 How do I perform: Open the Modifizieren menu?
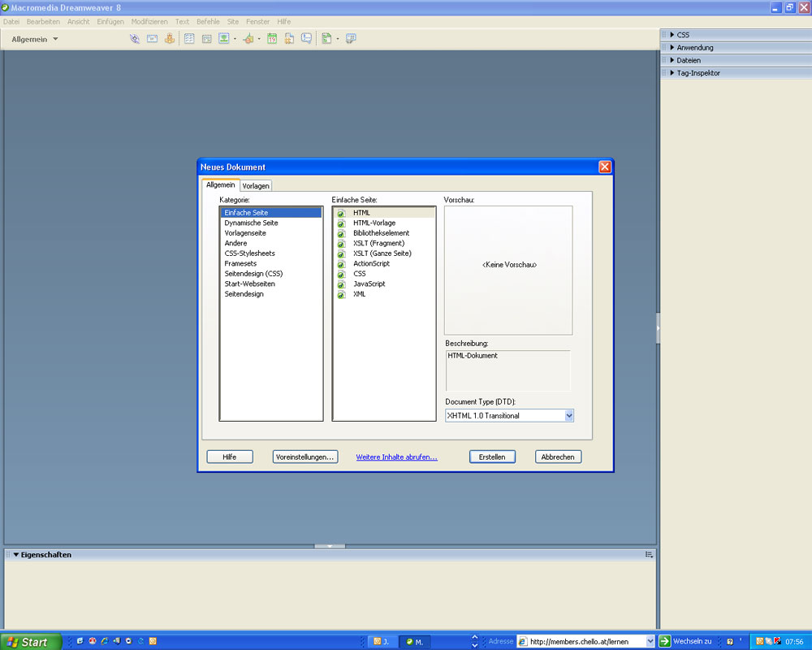tap(149, 21)
